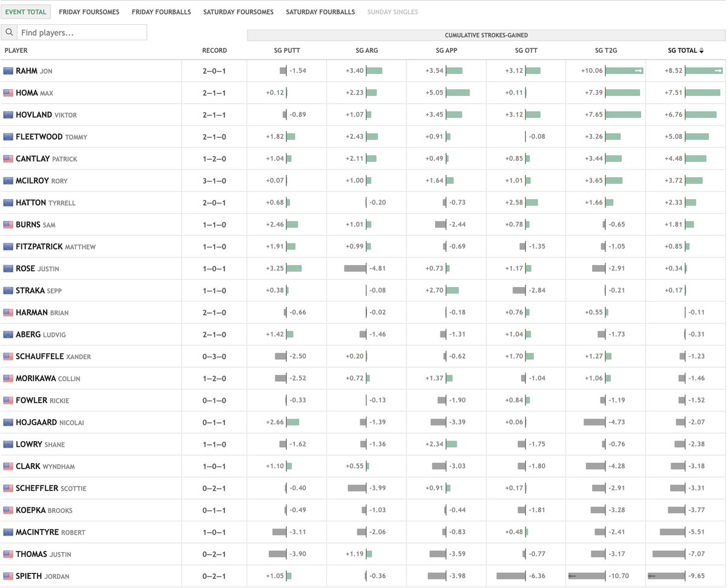The image size is (728, 588).
Task: Click Rahm's SG T2G overflow bar
Action: [x=624, y=71]
